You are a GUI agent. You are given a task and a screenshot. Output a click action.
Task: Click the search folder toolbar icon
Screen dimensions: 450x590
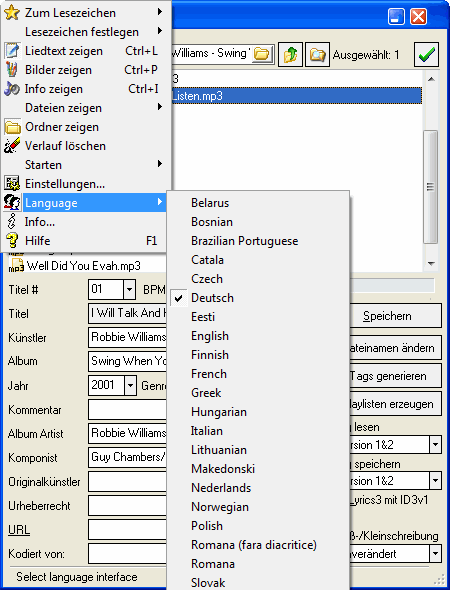click(317, 55)
